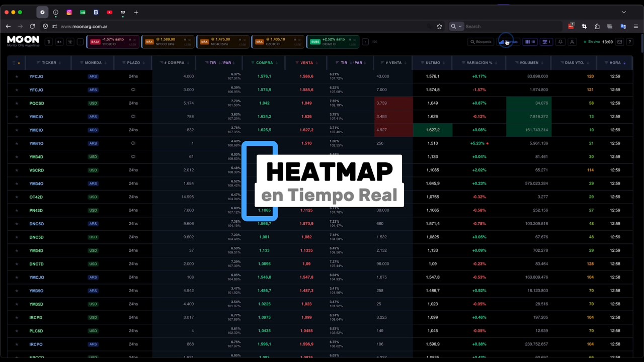Open the MONEDA column filter icon
The width and height of the screenshot is (644, 362).
pyautogui.click(x=80, y=63)
